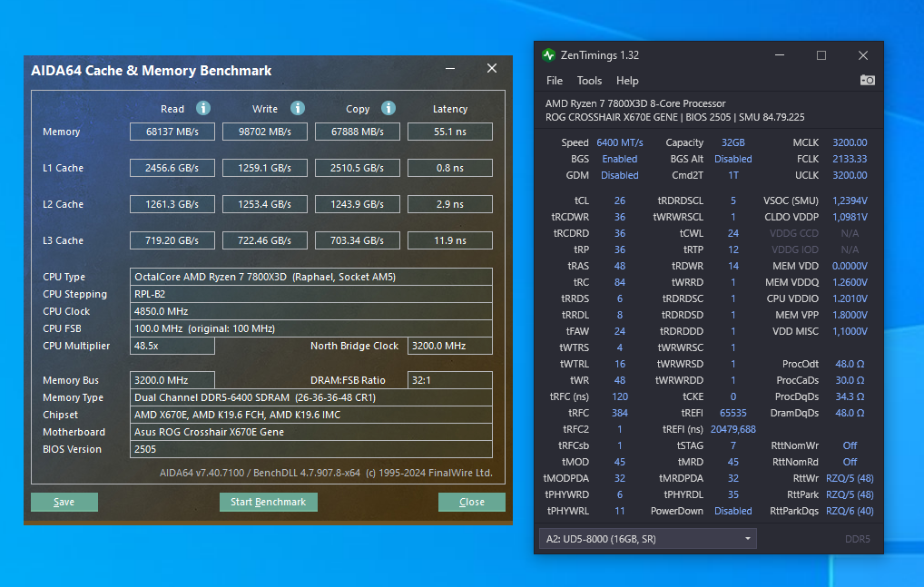This screenshot has width=924, height=587.
Task: Click the L3 Cache copy value 703.34 GB/s
Action: point(357,240)
